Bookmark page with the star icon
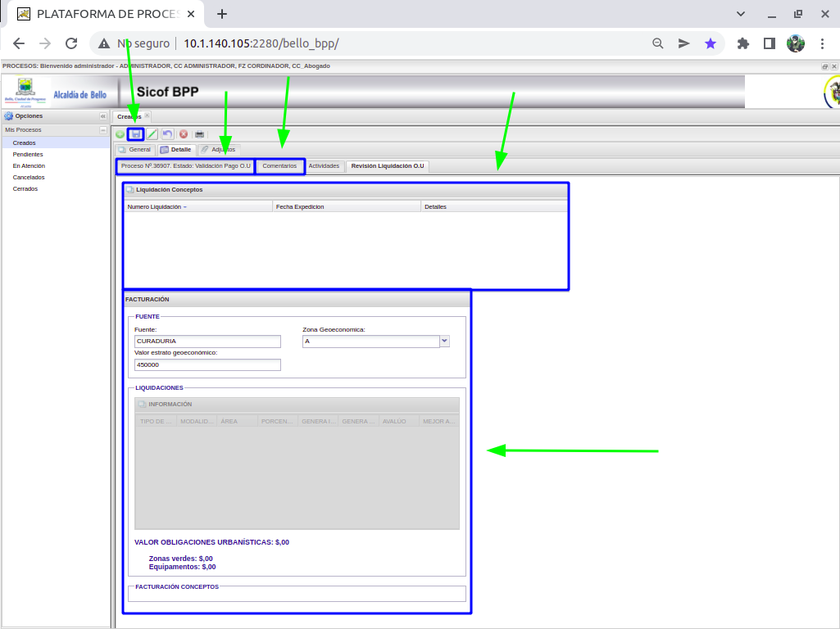This screenshot has height=629, width=840. coord(711,43)
